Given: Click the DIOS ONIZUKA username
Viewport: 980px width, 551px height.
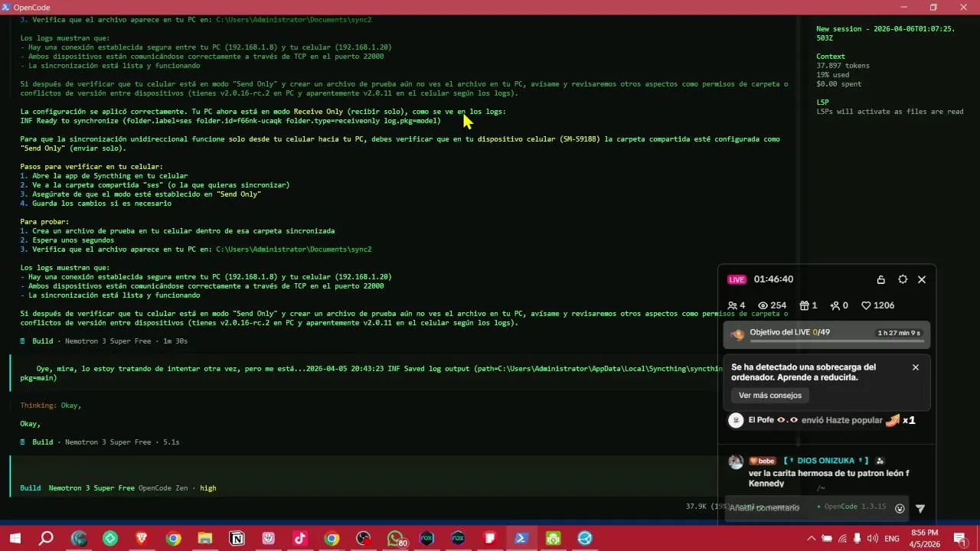Looking at the screenshot, I should click(x=826, y=461).
